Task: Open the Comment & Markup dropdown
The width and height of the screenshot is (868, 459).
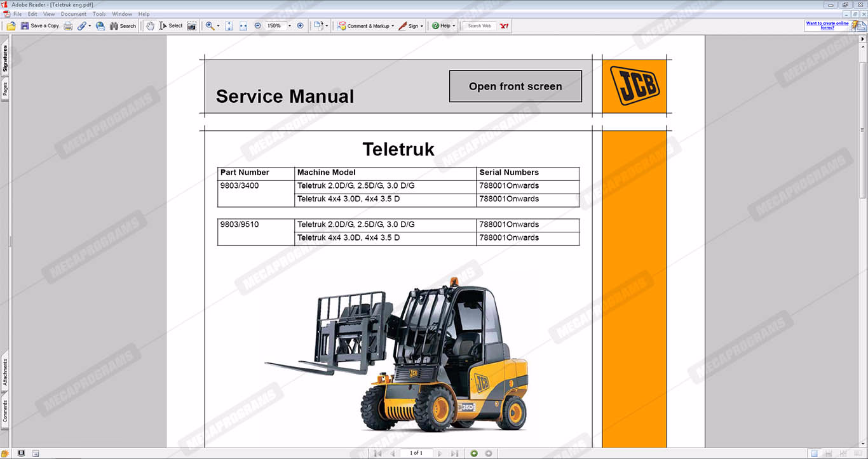Action: click(366, 26)
